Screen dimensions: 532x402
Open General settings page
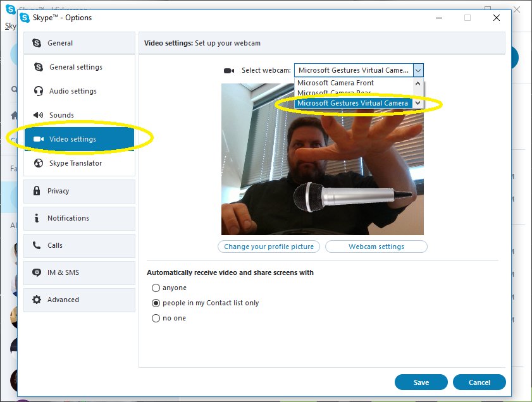[80, 67]
